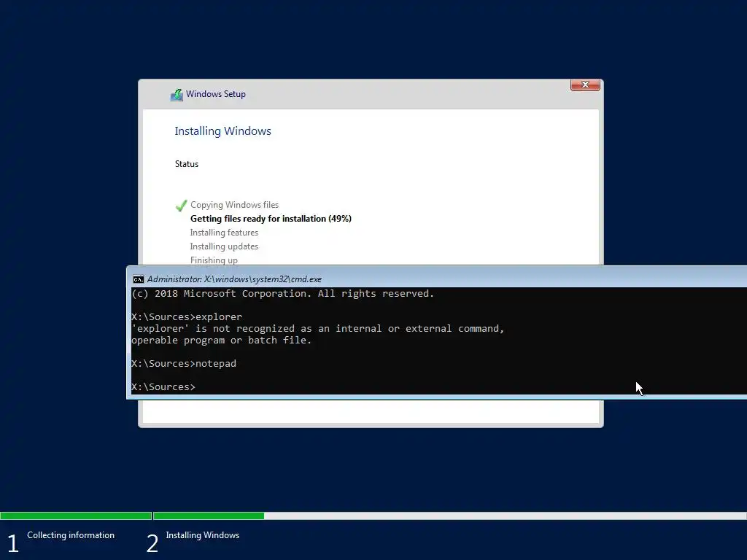747x560 pixels.
Task: Click 'Finishing up' status line
Action: pos(214,260)
